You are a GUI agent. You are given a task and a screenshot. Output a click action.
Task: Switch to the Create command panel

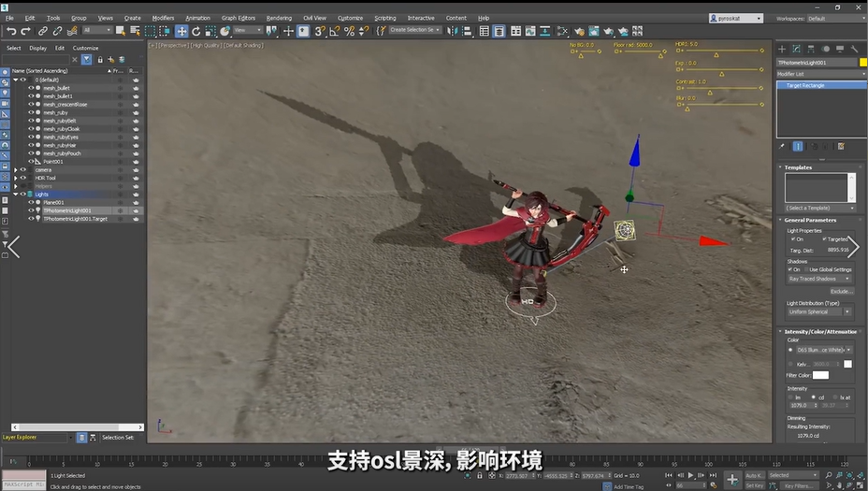782,49
